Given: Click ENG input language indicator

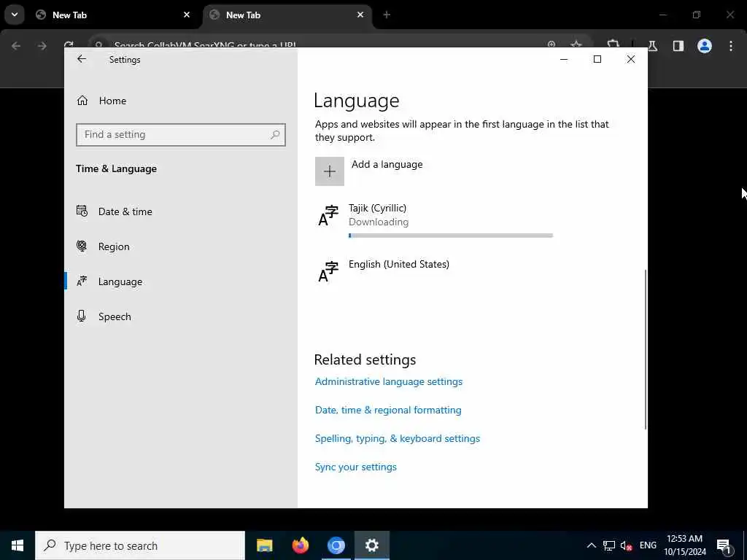Looking at the screenshot, I should 648,545.
